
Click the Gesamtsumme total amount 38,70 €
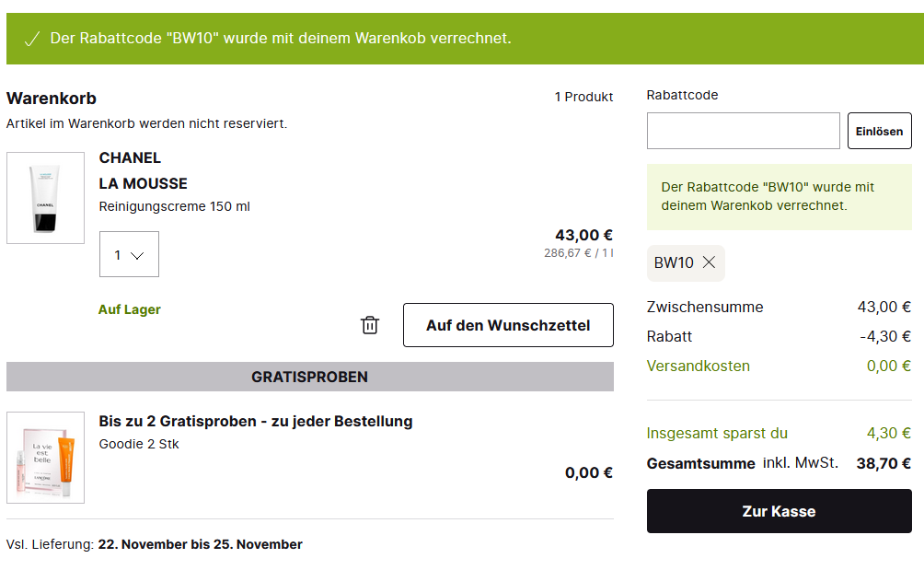click(883, 463)
